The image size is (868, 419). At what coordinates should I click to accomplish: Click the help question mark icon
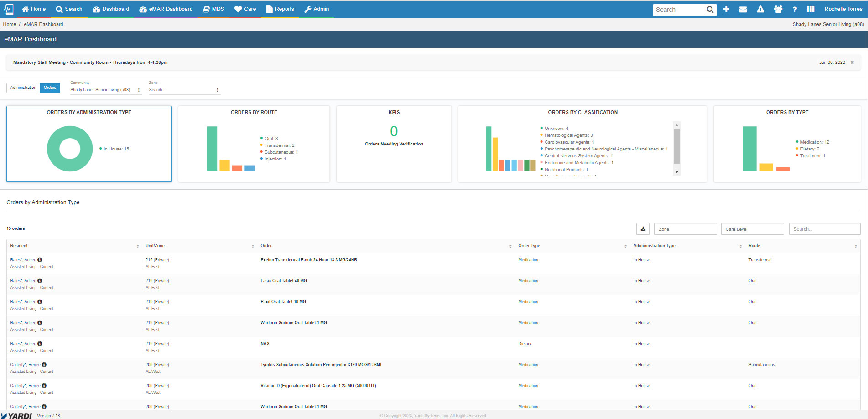pyautogui.click(x=794, y=9)
